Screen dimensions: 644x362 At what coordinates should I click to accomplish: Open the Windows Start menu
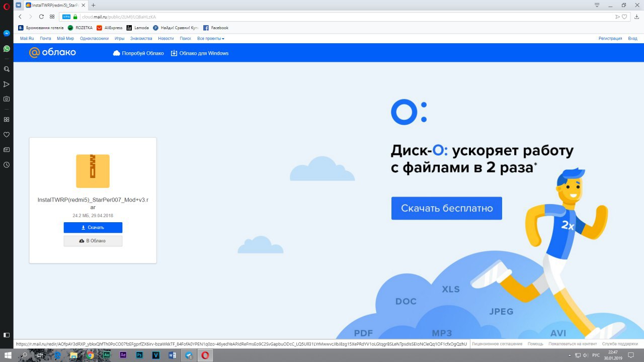(8, 355)
